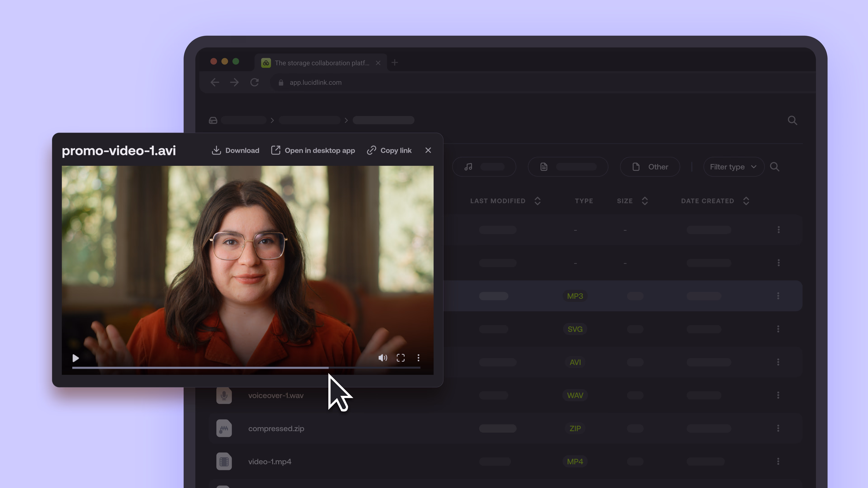The image size is (868, 488).
Task: Click the Download button
Action: pyautogui.click(x=236, y=150)
